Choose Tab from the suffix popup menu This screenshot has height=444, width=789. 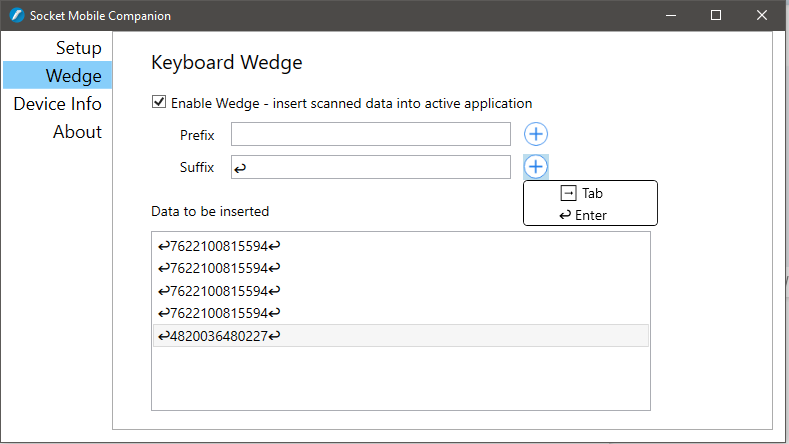point(590,193)
